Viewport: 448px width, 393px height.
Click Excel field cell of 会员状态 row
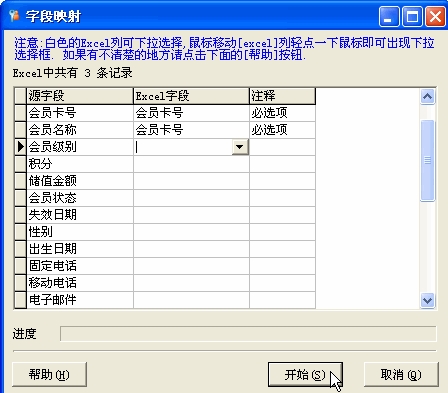191,198
